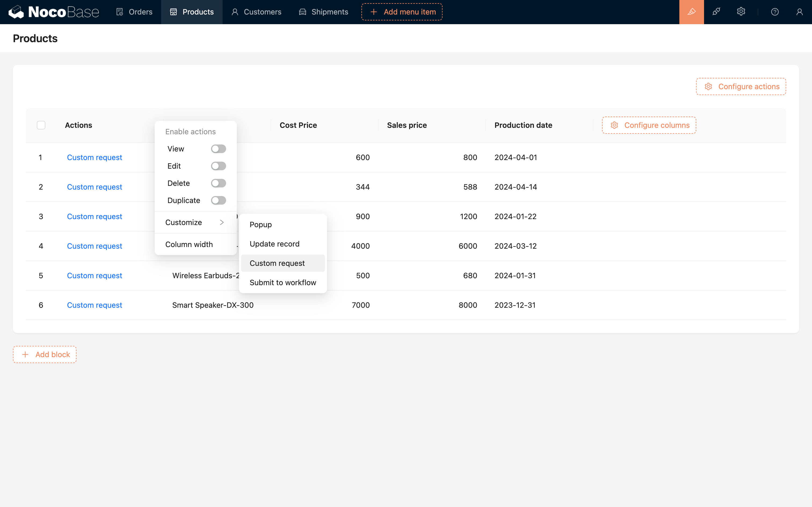Select Submit to workflow menu entry
Screen dimensions: 812x507
coord(283,282)
